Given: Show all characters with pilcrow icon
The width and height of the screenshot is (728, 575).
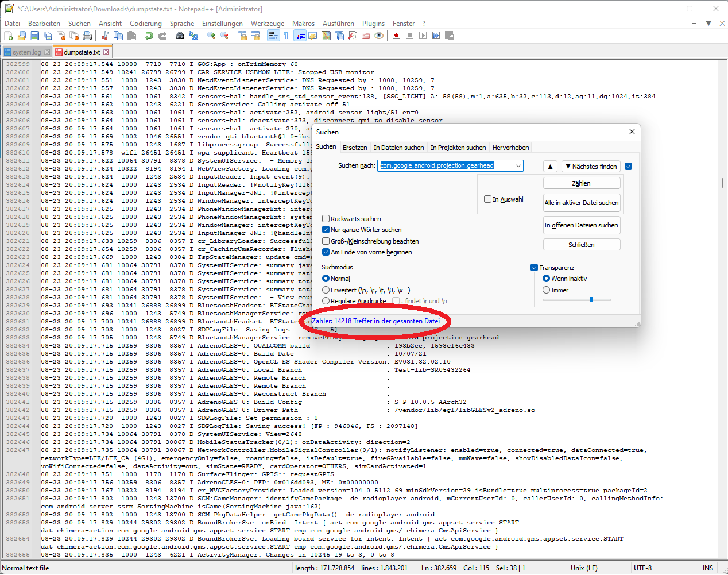Looking at the screenshot, I should (x=286, y=36).
